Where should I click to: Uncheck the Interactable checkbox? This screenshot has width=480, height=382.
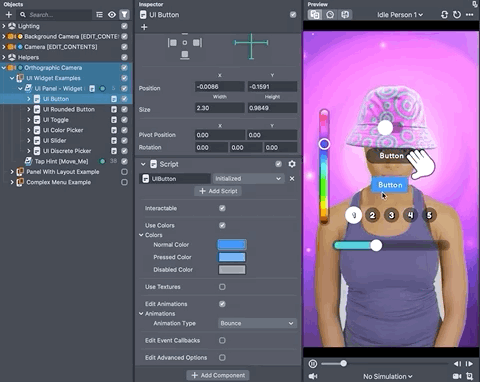pyautogui.click(x=222, y=208)
